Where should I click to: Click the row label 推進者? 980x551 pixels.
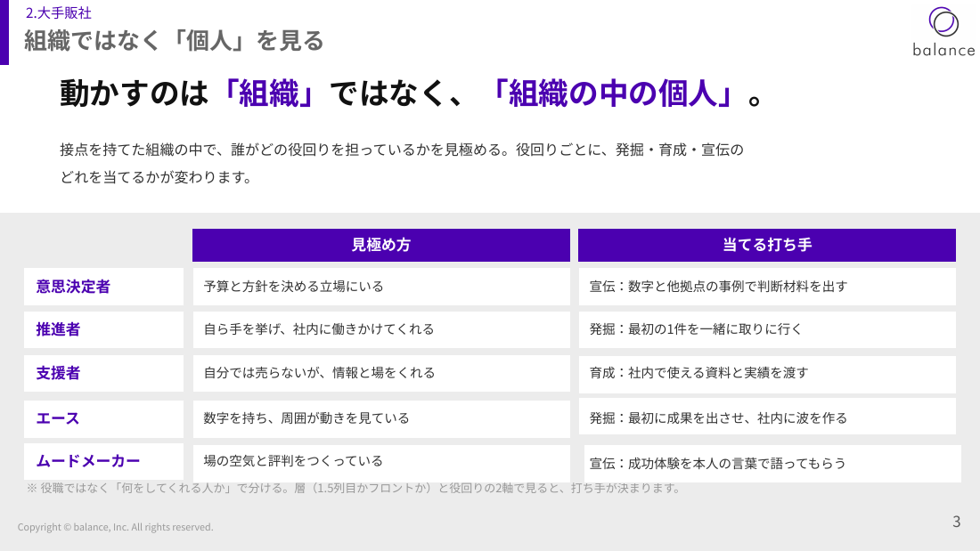click(x=103, y=329)
